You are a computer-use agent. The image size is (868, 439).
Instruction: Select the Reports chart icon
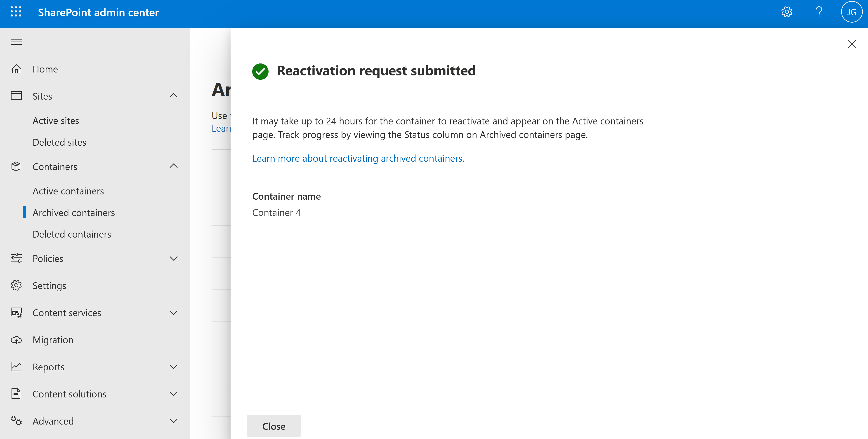click(x=16, y=367)
